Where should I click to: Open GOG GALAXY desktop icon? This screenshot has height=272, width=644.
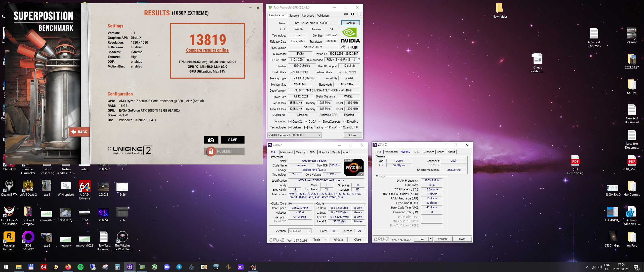(28, 241)
